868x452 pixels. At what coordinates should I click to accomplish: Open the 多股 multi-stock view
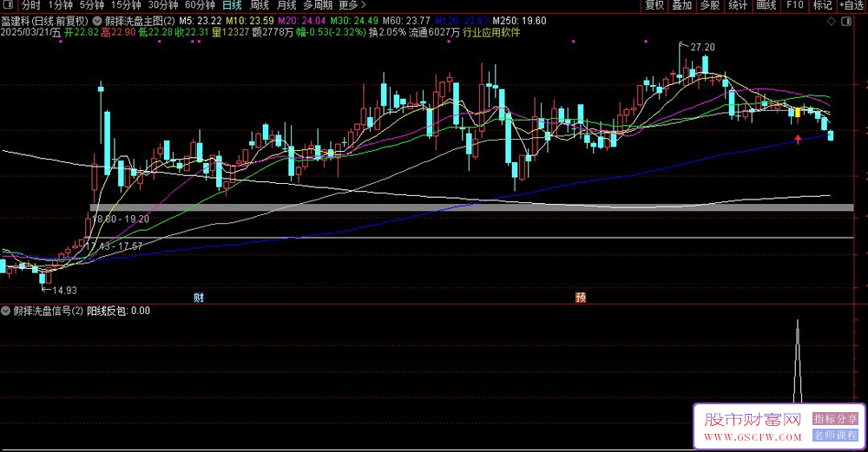pyautogui.click(x=710, y=5)
